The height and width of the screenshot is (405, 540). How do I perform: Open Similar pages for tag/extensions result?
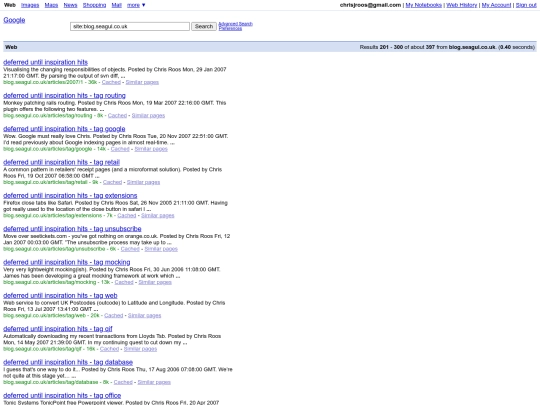click(x=158, y=216)
